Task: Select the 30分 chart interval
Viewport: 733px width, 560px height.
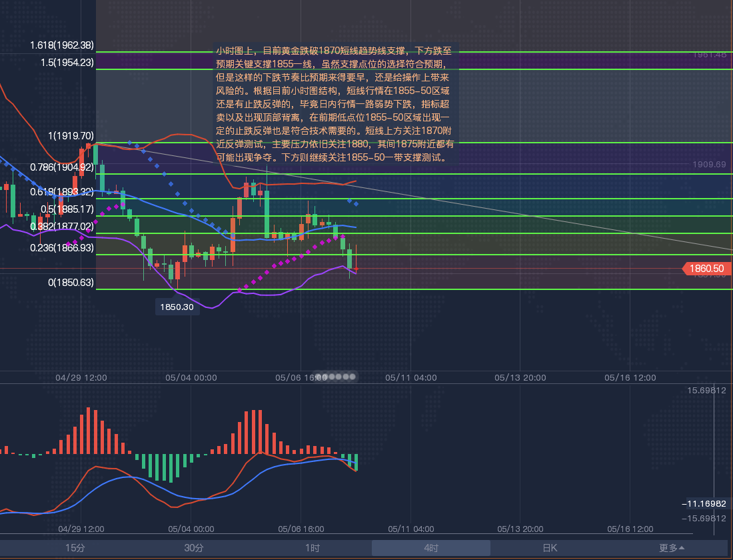Action: (193, 548)
